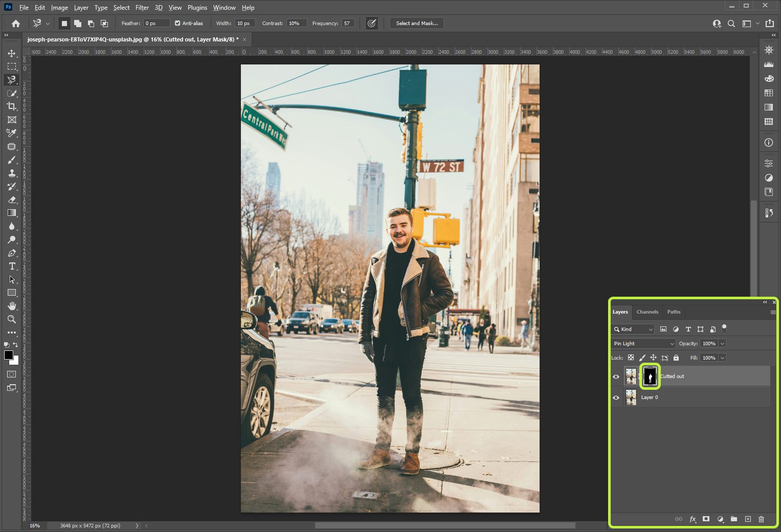This screenshot has width=781, height=532.
Task: Add a layer mask from Layers footer
Action: coord(706,519)
